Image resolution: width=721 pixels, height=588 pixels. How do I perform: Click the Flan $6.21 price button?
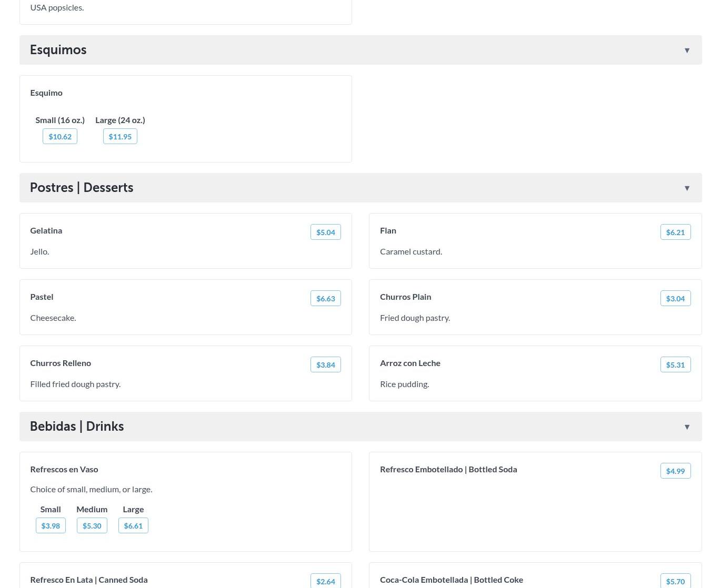coord(675,232)
